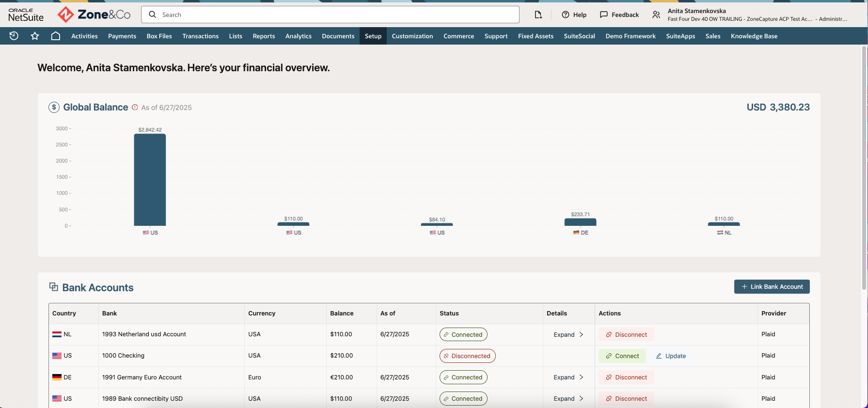Open the Activities menu
This screenshot has width=868, height=408.
[84, 36]
